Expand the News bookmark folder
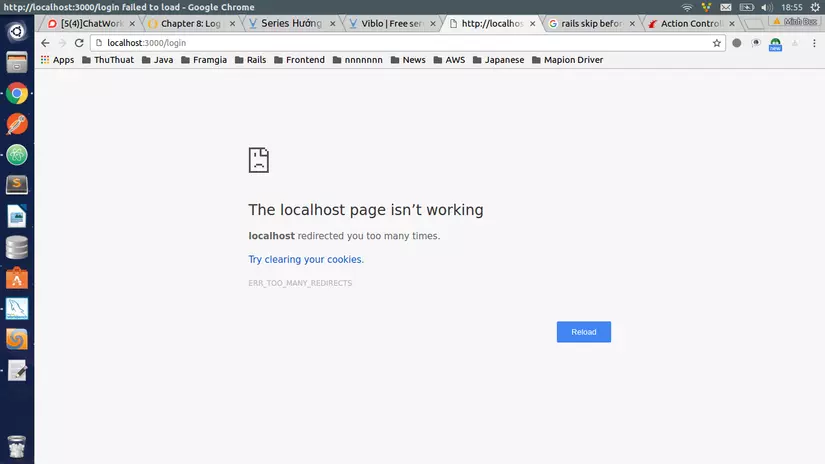825x464 pixels. coord(408,60)
